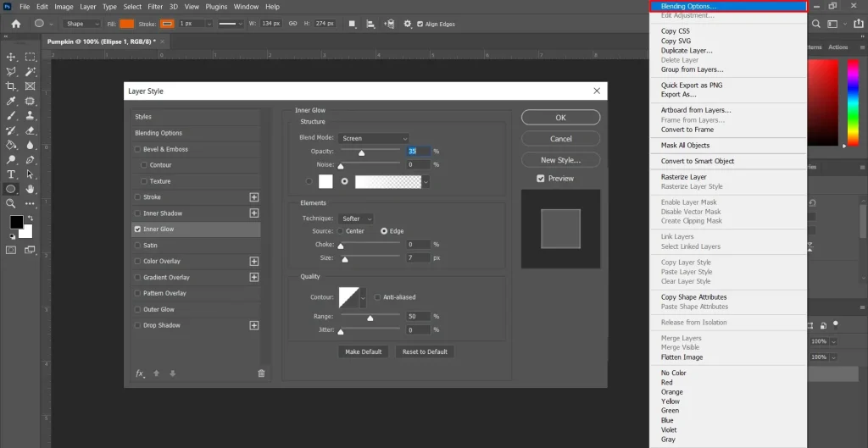The image size is (868, 448).
Task: Toggle Quick Mask mode icon
Action: click(x=10, y=250)
